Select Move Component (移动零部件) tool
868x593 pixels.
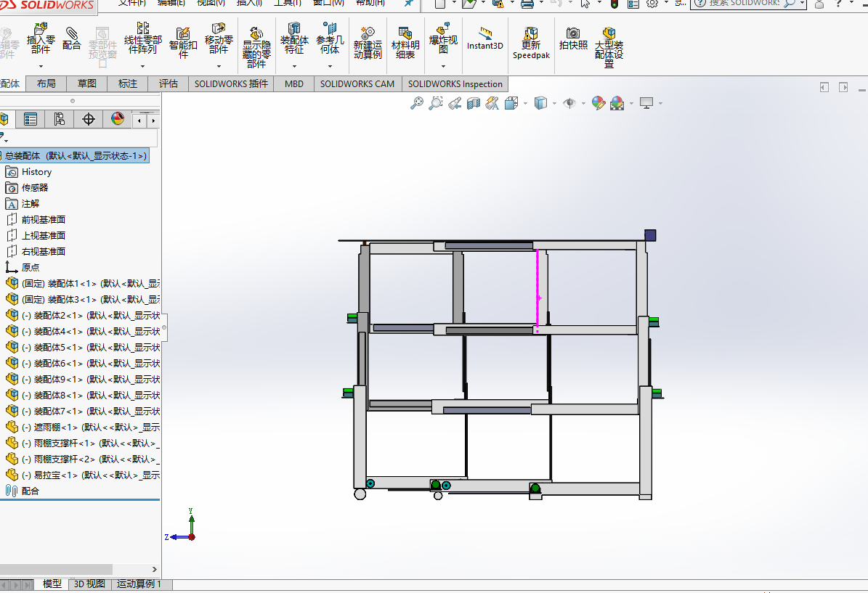(x=219, y=38)
